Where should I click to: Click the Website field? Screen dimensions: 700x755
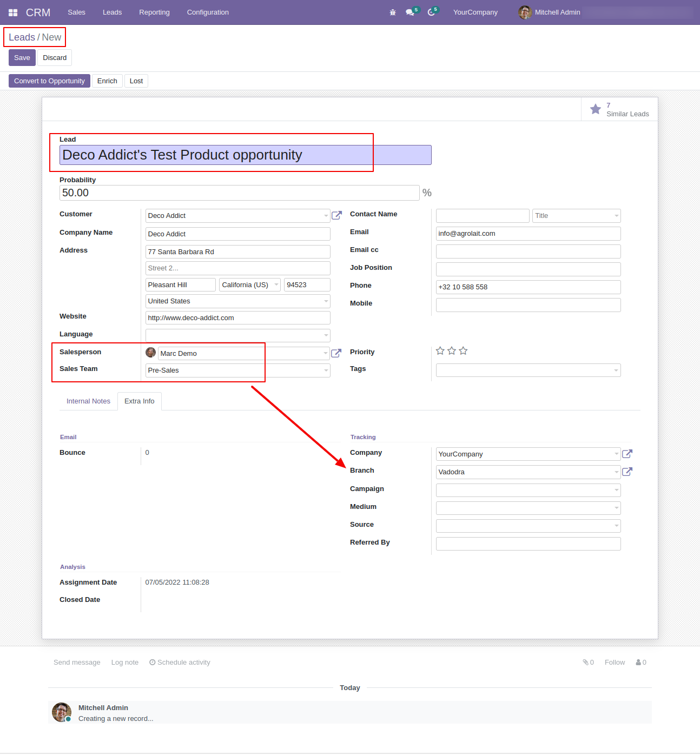point(238,318)
